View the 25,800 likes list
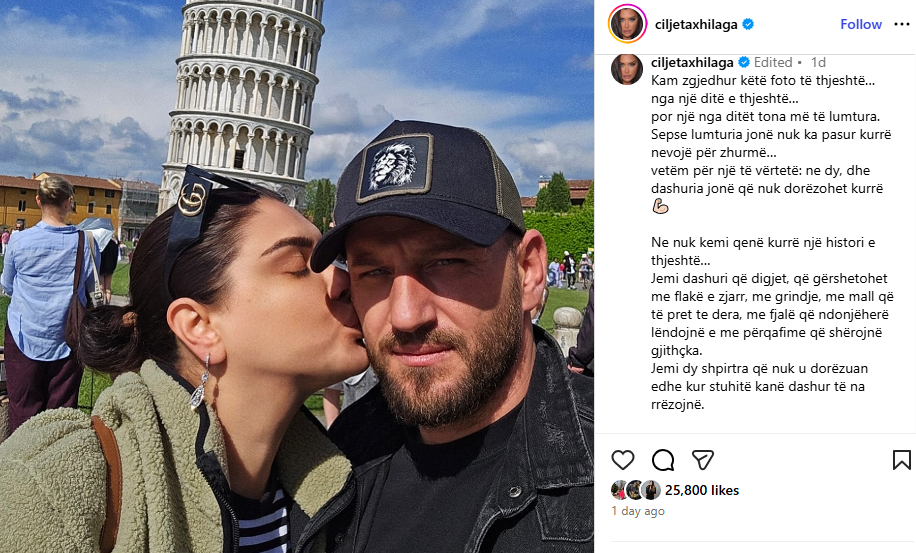This screenshot has width=916, height=553. (x=702, y=490)
